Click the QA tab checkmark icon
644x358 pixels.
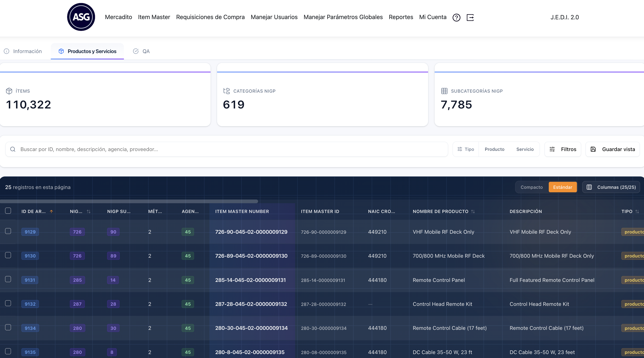coord(136,51)
